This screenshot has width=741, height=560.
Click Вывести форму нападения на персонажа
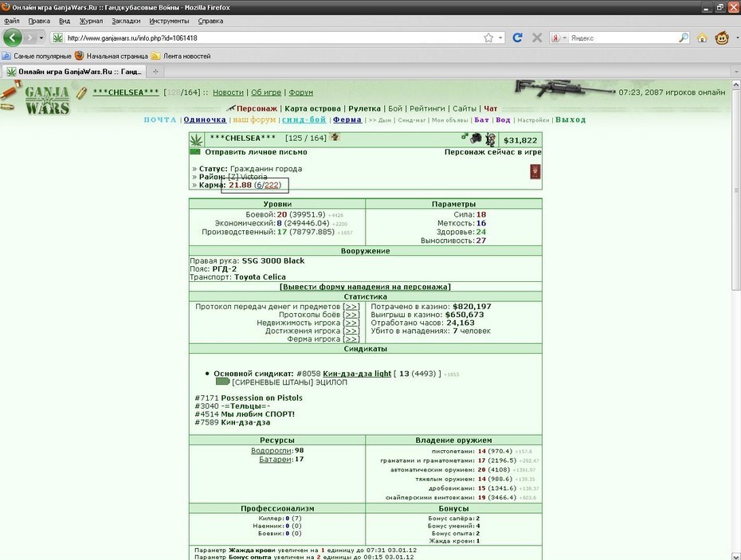coord(365,287)
